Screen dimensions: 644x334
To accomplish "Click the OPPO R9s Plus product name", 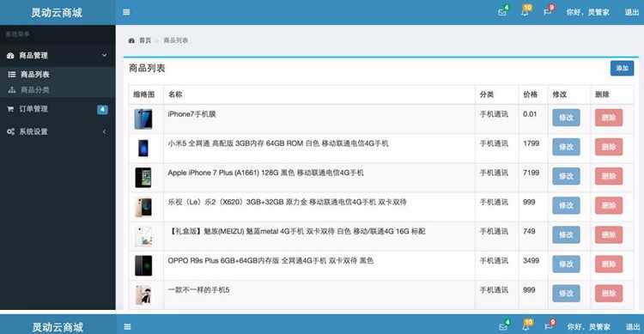I will click(270, 260).
